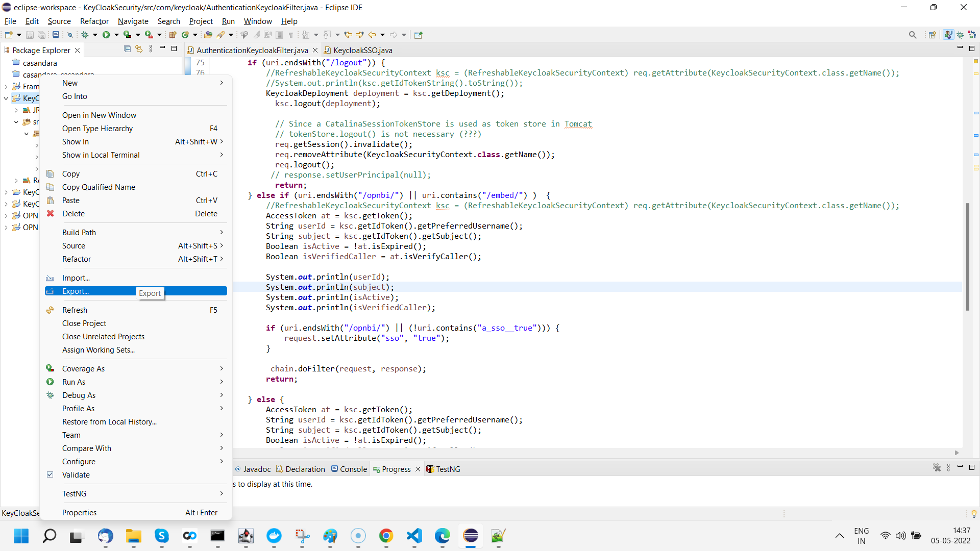Click the green Run toolbar button
Image resolution: width=980 pixels, height=551 pixels.
pos(106,35)
